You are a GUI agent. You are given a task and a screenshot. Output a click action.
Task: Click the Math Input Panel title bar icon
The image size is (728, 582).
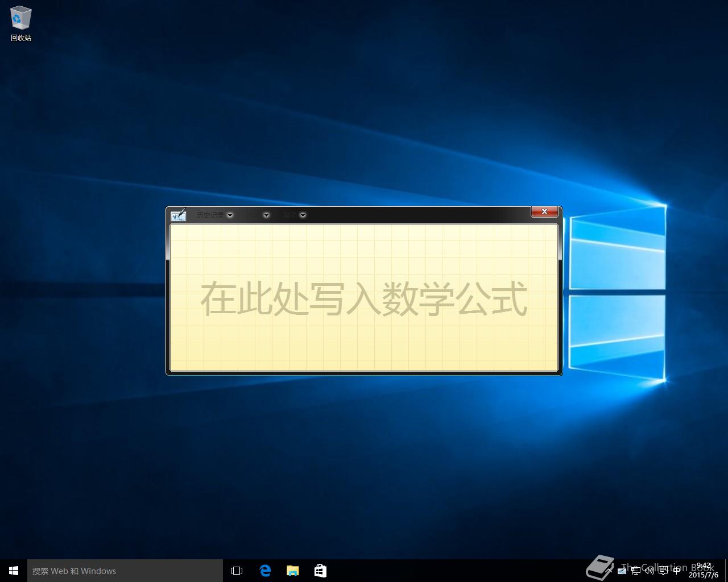tap(178, 215)
